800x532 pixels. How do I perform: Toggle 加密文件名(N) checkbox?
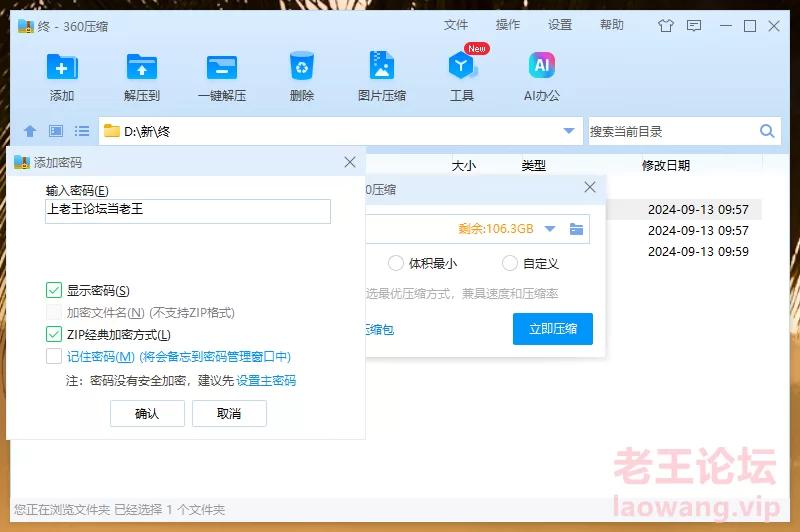tap(54, 312)
